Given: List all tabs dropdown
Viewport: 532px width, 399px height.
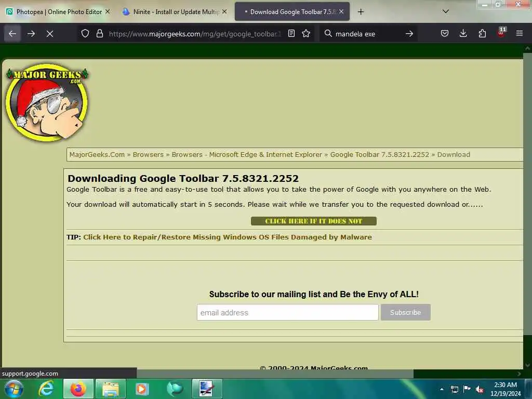Looking at the screenshot, I should pyautogui.click(x=446, y=11).
